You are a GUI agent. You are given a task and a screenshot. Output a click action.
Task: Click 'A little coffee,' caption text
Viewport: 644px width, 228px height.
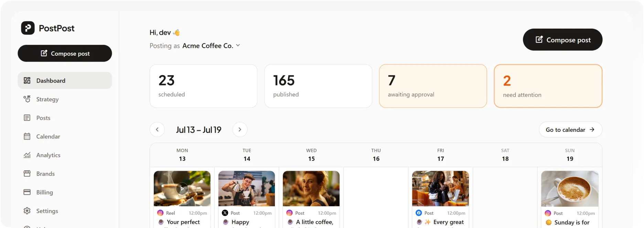coord(315,222)
